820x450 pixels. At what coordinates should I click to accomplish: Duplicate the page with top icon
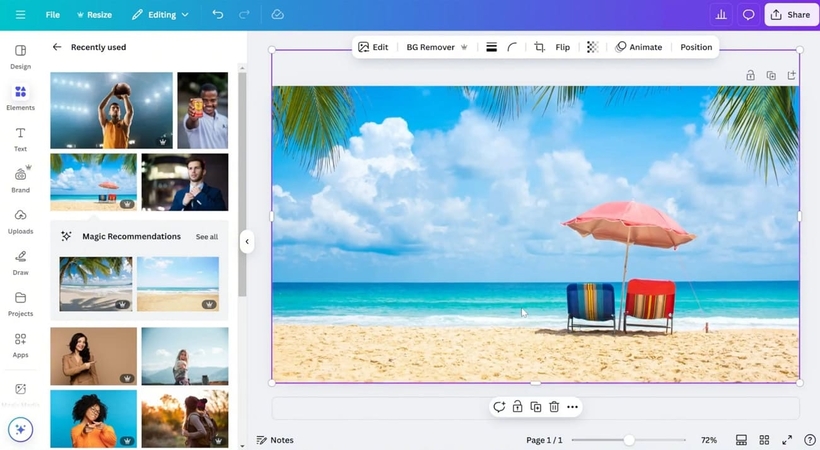click(x=771, y=75)
